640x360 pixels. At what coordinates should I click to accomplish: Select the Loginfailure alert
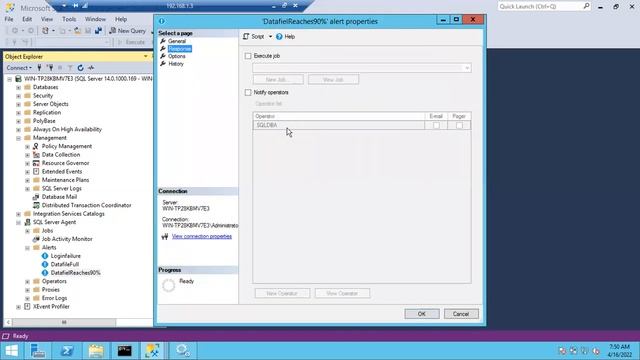[x=65, y=256]
